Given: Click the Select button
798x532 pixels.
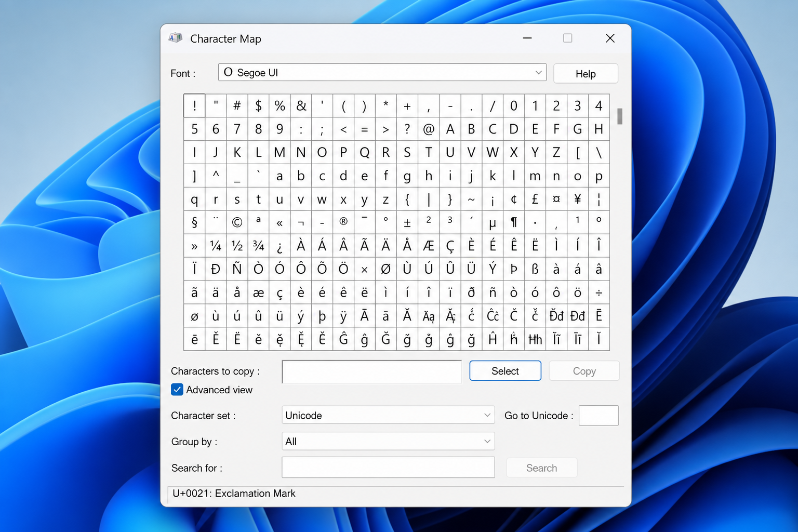Looking at the screenshot, I should (x=505, y=371).
